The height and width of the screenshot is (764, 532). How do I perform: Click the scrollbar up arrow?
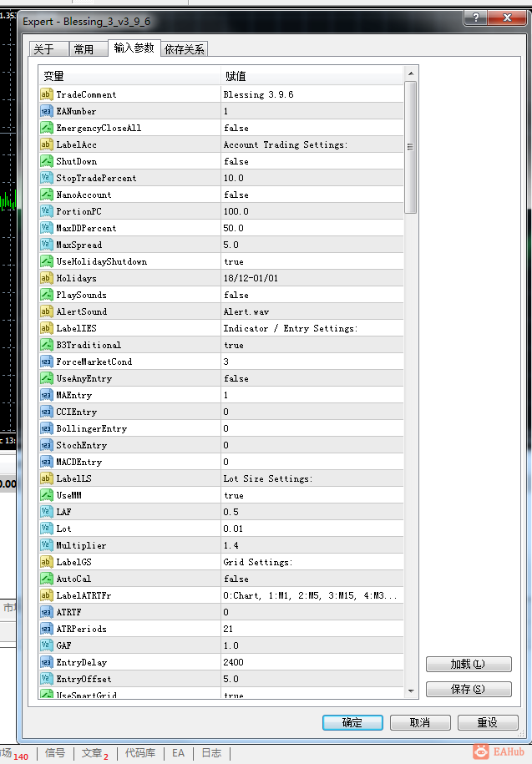411,73
